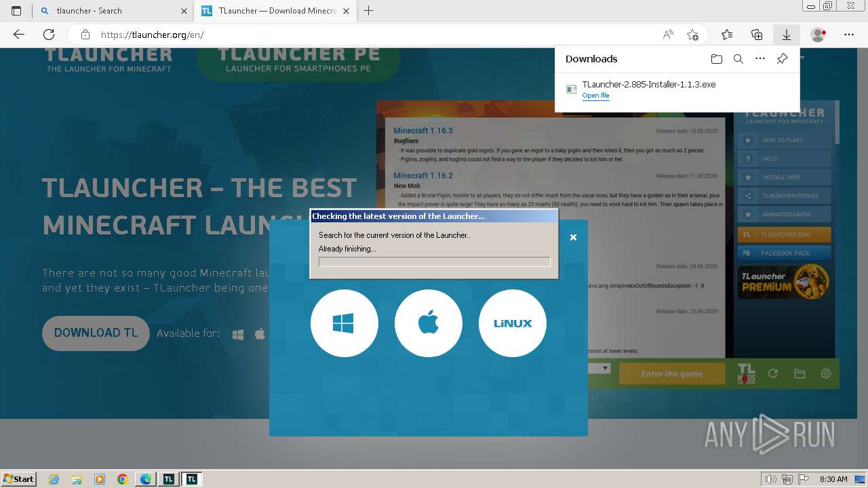Open Edge Settings and more menu
The height and width of the screenshot is (488, 868).
pyautogui.click(x=849, y=35)
